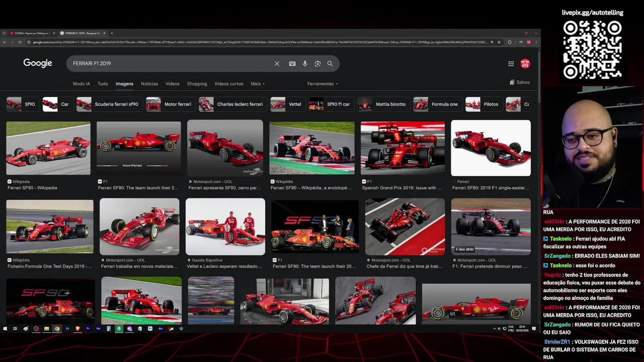Open Ficheiro:Formula One Test Days 2019 link
The image size is (644, 362).
point(50,266)
